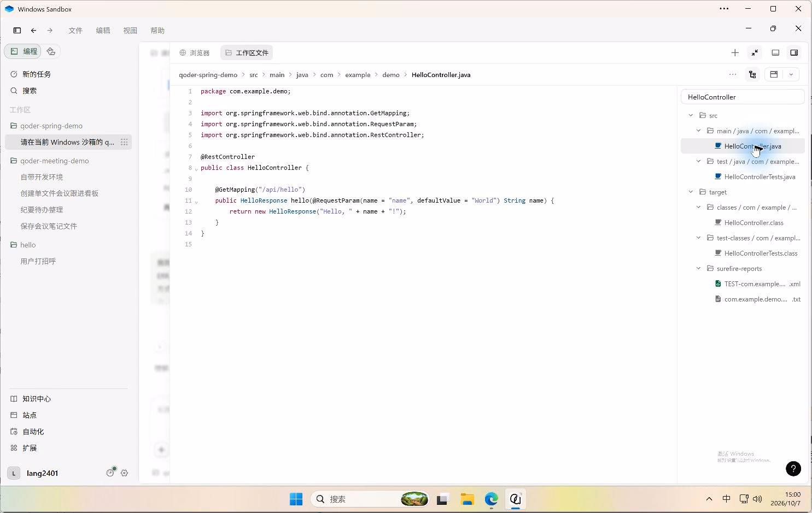Open the lang2401 user account
The image size is (812, 513).
(33, 473)
